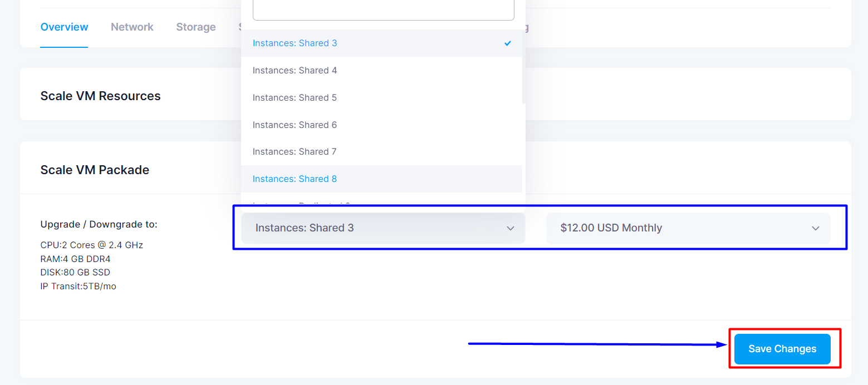Open the $12.00 USD Monthly billing dropdown
The image size is (868, 385).
tap(688, 228)
